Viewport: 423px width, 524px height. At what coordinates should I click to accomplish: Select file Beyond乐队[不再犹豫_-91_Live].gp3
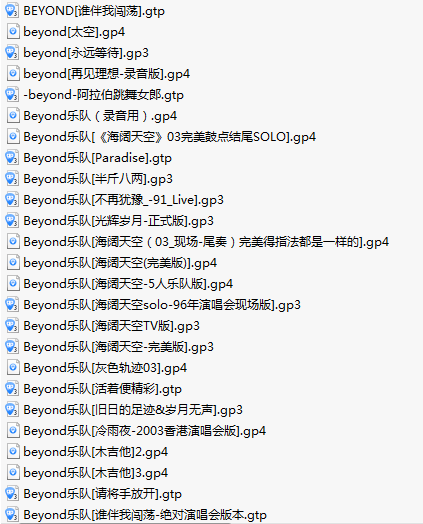(x=123, y=200)
